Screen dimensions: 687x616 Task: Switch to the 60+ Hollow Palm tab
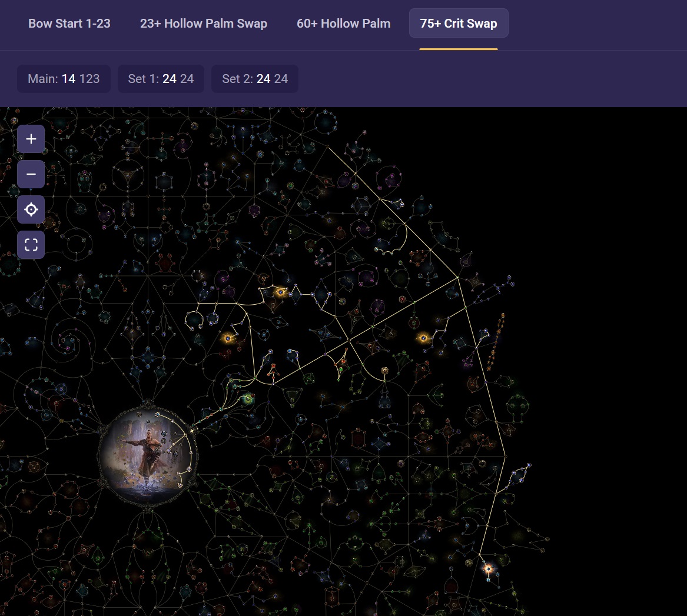click(x=343, y=24)
